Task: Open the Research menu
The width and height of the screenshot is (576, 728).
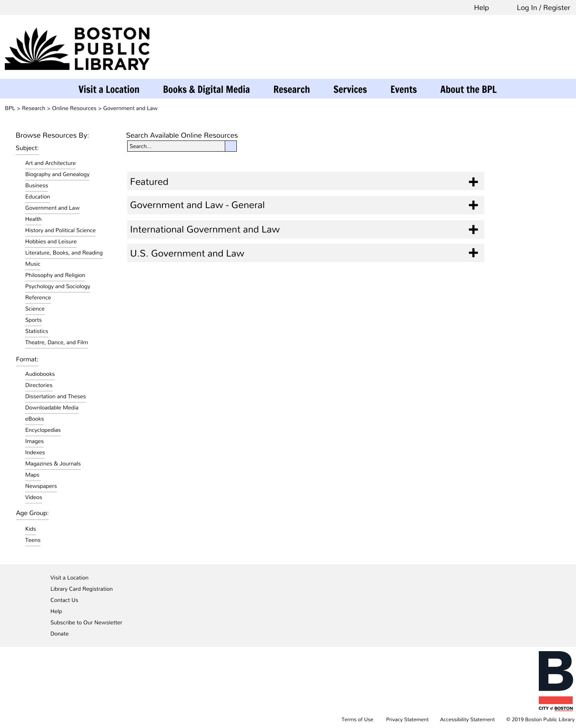Action: pyautogui.click(x=292, y=89)
